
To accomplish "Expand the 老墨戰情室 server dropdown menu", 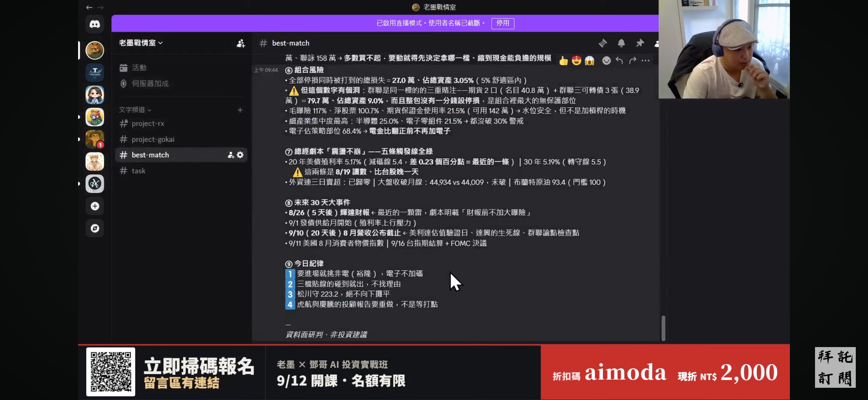I will pos(141,43).
